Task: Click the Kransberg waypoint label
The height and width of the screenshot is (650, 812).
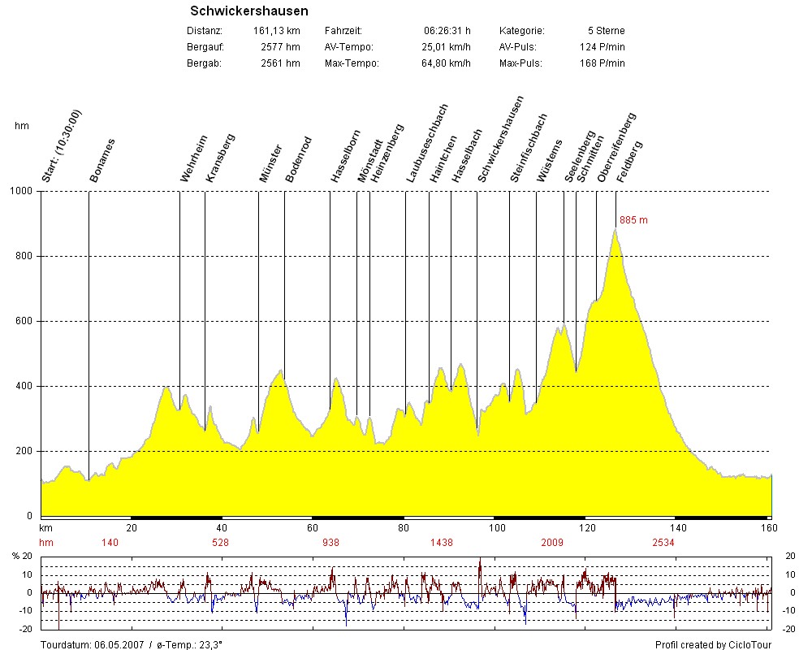Action: pyautogui.click(x=220, y=157)
